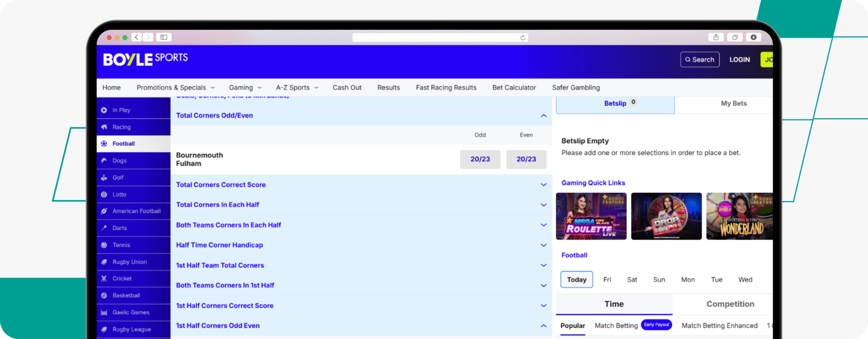Click the Darts icon in sidebar
868x339 pixels.
[104, 228]
